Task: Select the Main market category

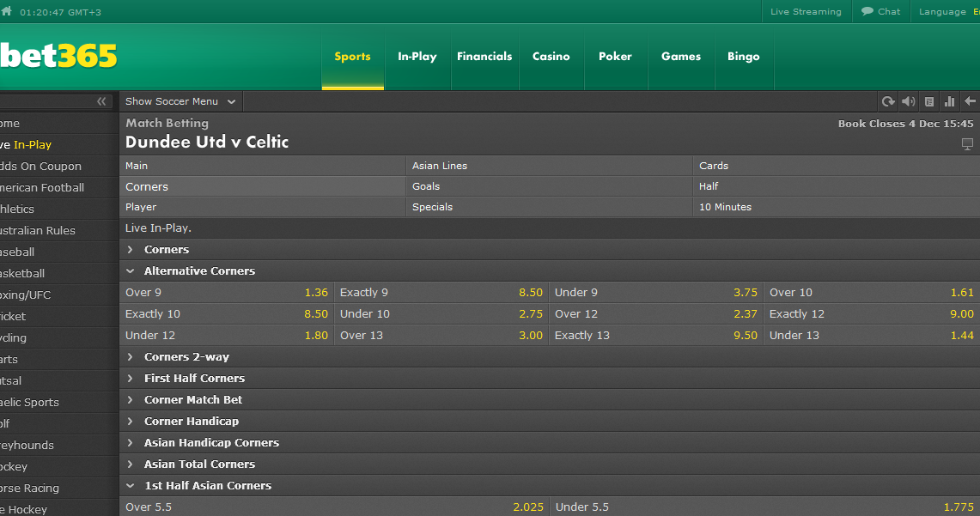Action: (263, 166)
